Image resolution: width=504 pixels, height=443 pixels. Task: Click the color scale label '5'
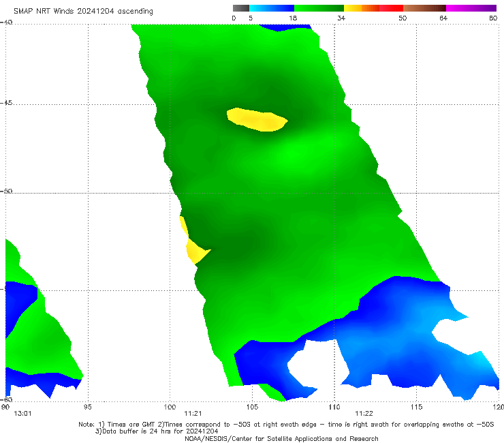tap(251, 18)
